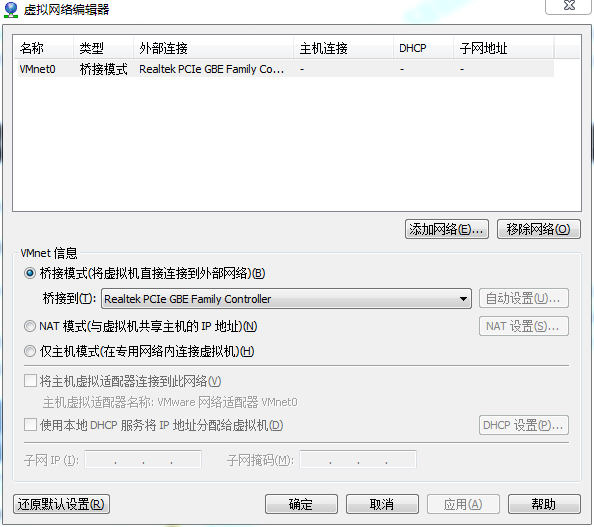Image resolution: width=594 pixels, height=527 pixels.
Task: Click the 主机连接 column header
Action: [343, 48]
